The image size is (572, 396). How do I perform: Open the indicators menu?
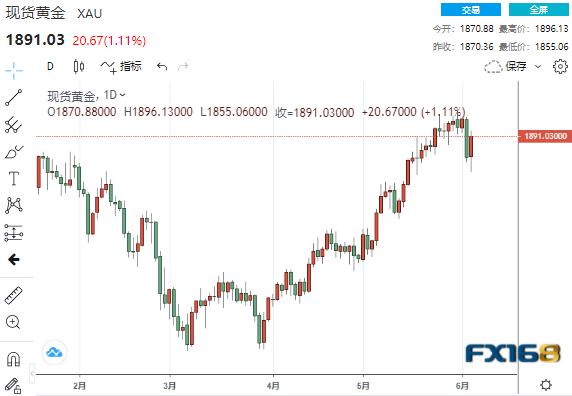pos(121,66)
